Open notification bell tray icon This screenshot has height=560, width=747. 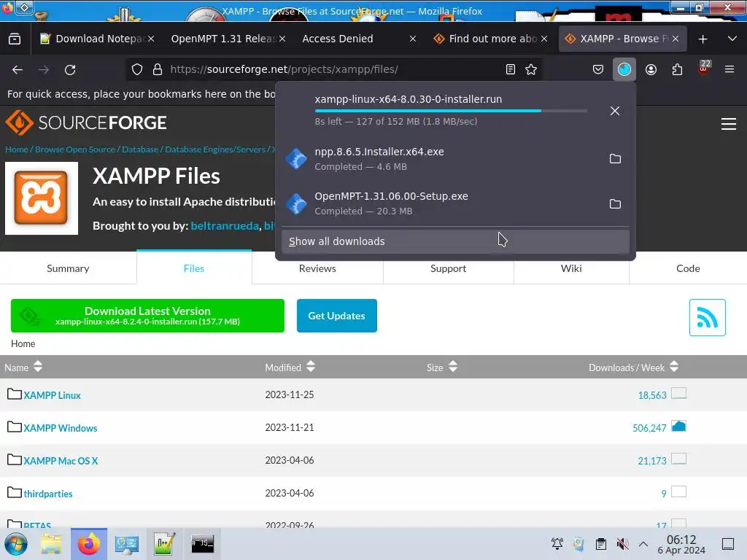pos(557,544)
